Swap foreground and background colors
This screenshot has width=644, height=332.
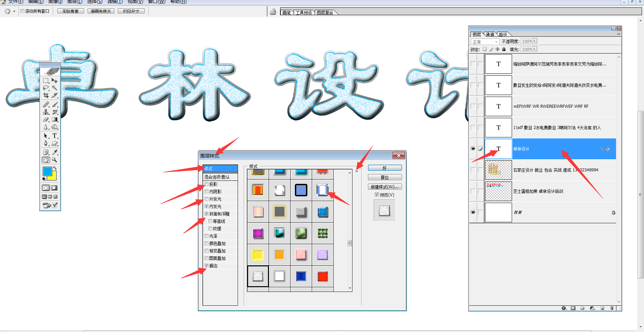click(x=55, y=168)
